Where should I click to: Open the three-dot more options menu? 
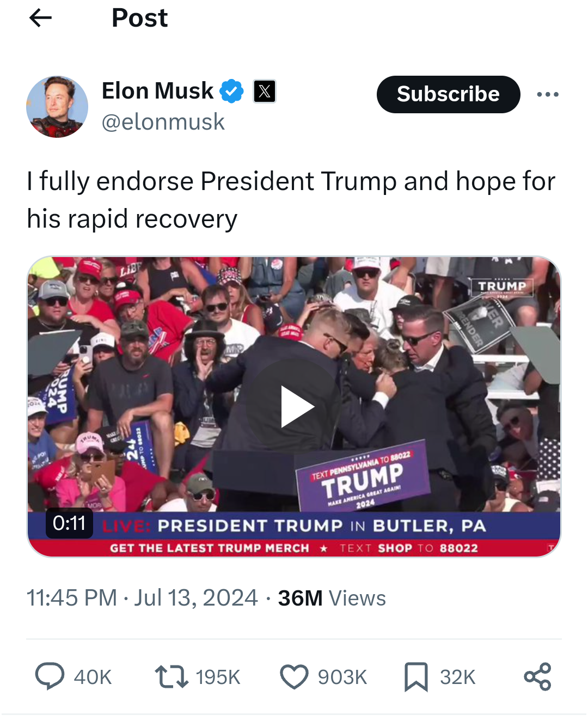pyautogui.click(x=547, y=95)
